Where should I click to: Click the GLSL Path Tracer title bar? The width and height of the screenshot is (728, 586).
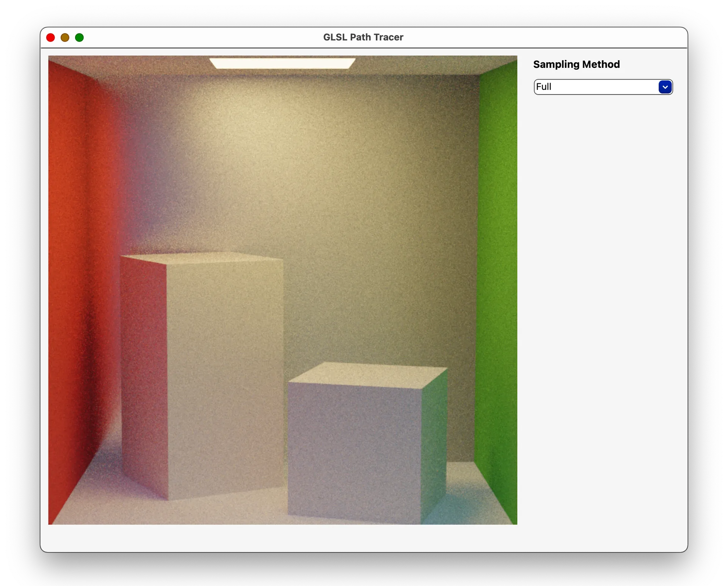(363, 37)
